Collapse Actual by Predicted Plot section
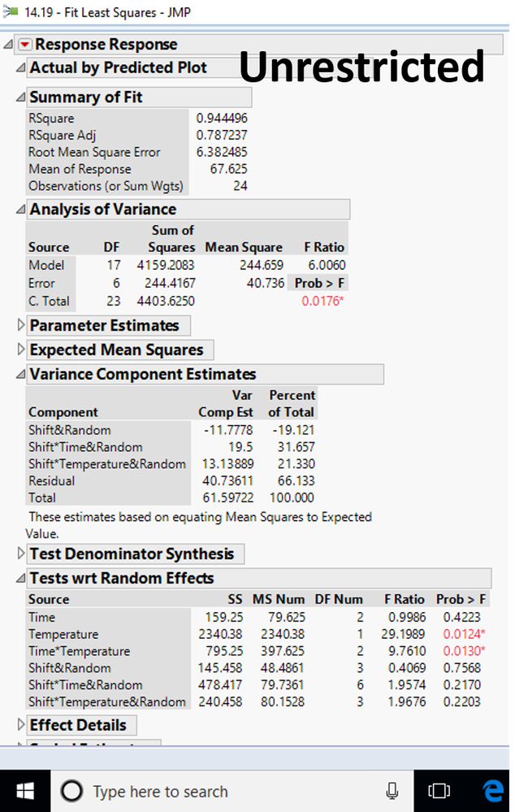 20,67
